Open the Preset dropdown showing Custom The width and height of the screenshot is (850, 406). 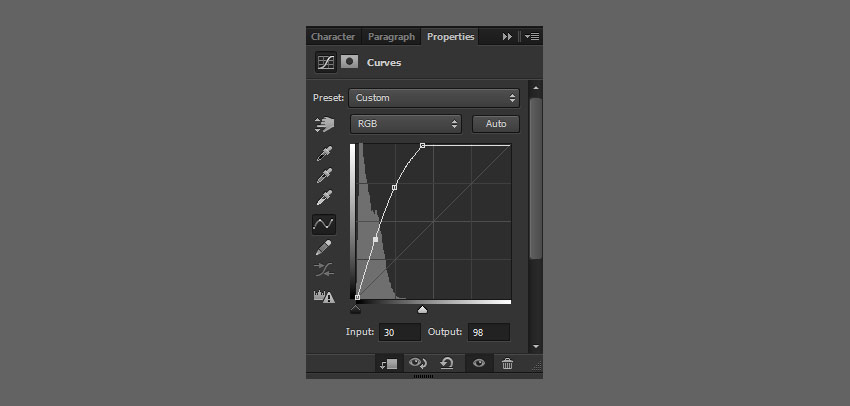[x=434, y=98]
